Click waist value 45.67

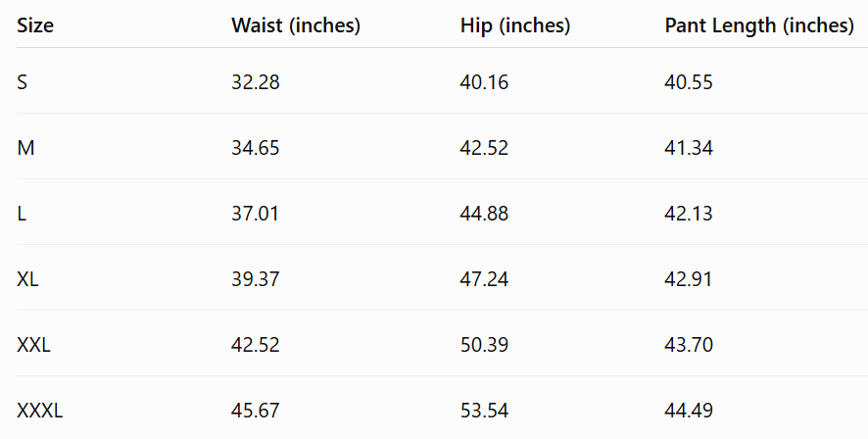click(255, 411)
